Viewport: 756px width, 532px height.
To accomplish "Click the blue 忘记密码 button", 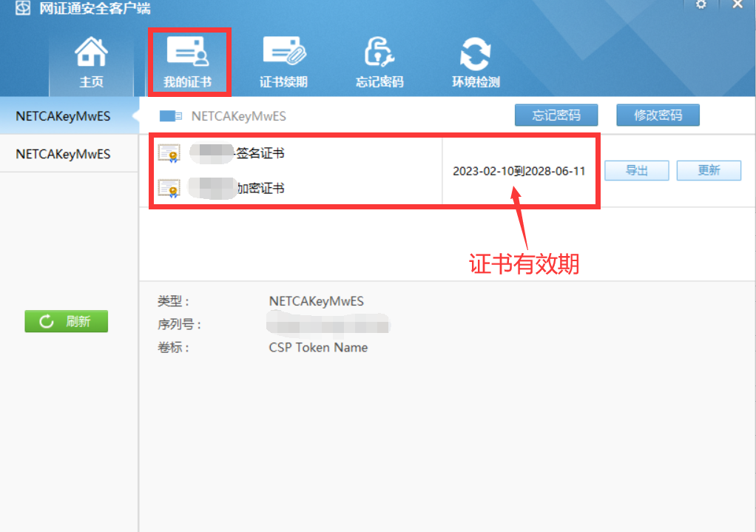I will 556,115.
